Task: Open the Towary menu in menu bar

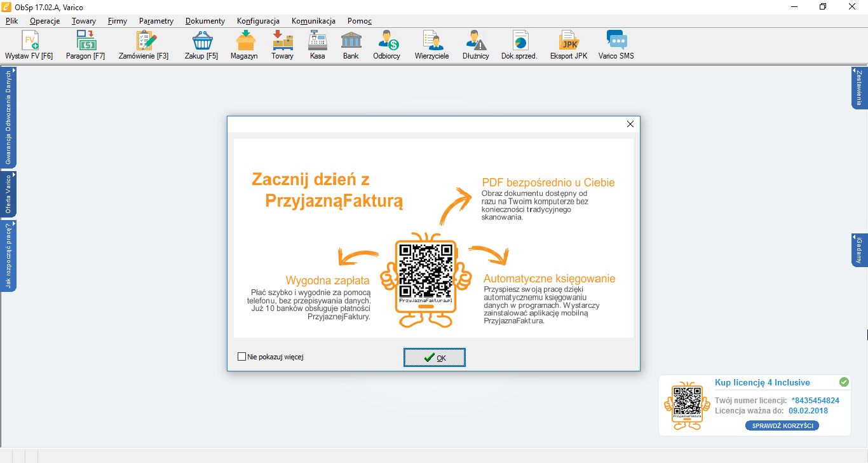Action: 84,21
